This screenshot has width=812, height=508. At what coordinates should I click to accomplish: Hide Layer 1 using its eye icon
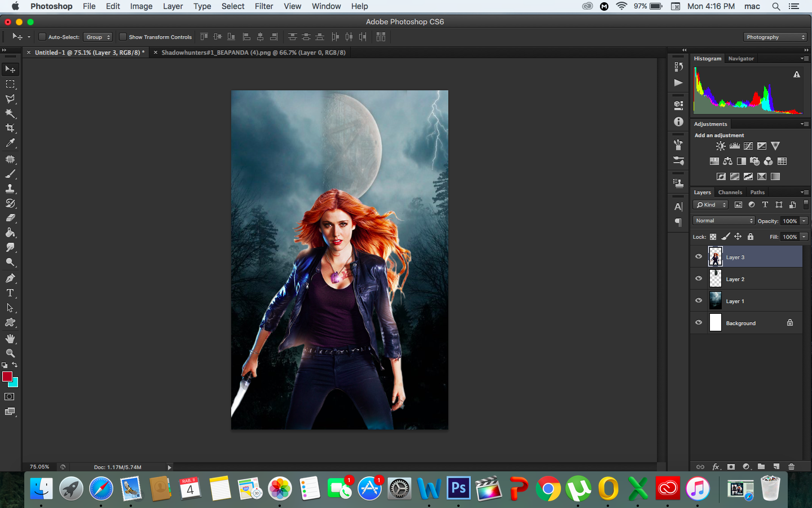[x=699, y=301]
